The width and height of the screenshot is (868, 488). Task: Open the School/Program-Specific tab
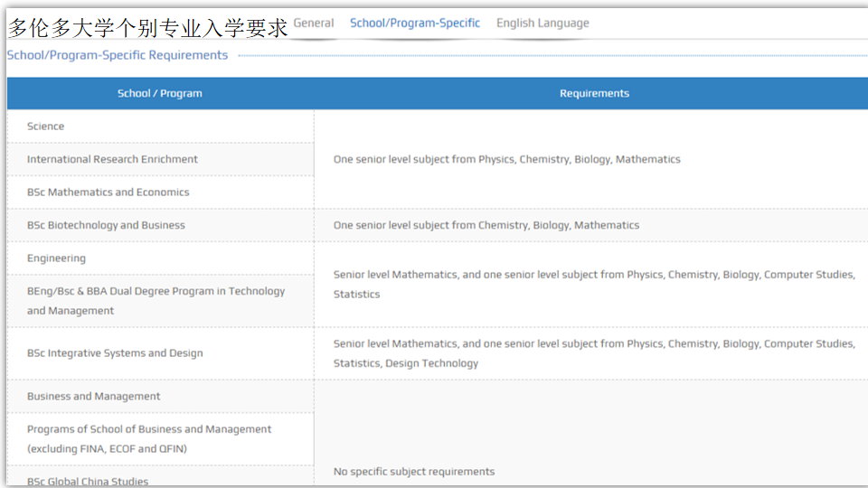[415, 23]
